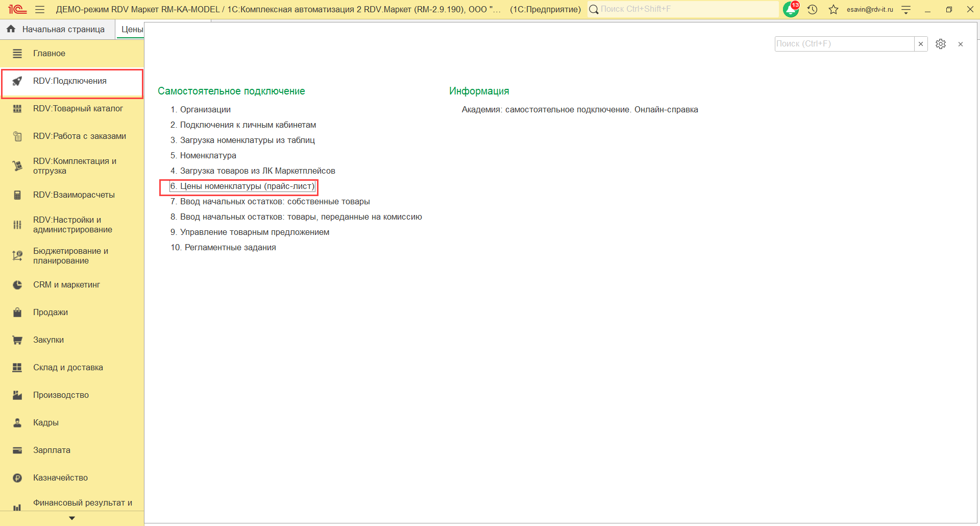Click the magnifier icon of global search

pyautogui.click(x=594, y=9)
